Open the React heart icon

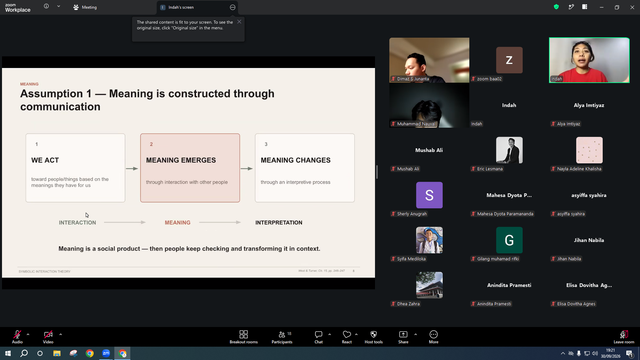pyautogui.click(x=347, y=334)
